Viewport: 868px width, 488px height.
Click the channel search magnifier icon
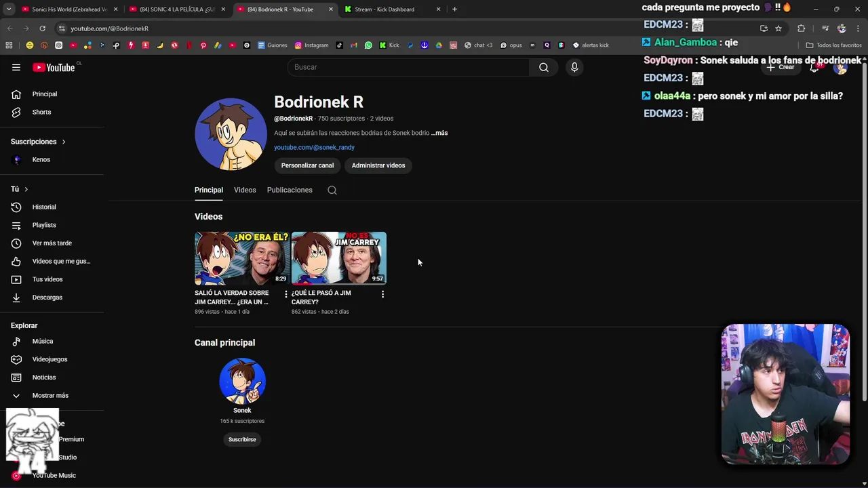[x=332, y=190]
